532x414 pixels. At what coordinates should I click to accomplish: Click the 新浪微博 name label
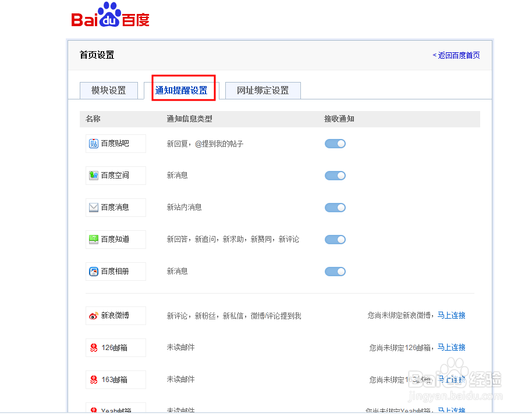[115, 315]
